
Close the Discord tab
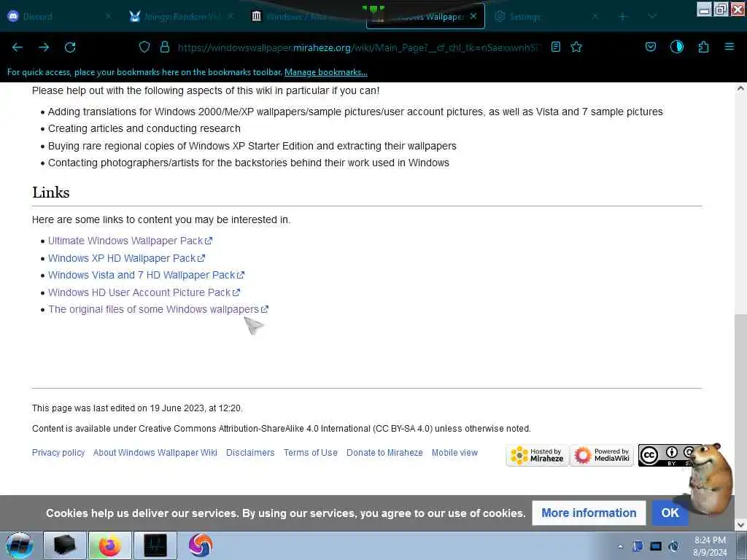[x=109, y=16]
